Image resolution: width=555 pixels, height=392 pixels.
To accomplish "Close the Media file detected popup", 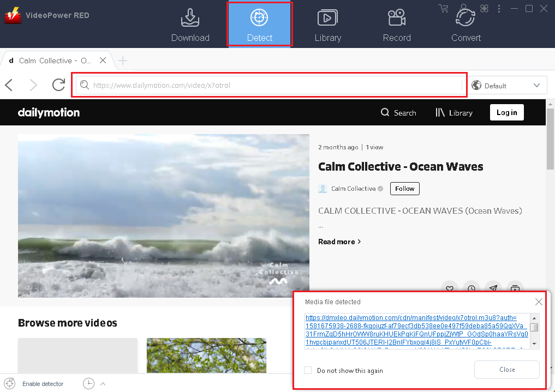I will pos(539,301).
